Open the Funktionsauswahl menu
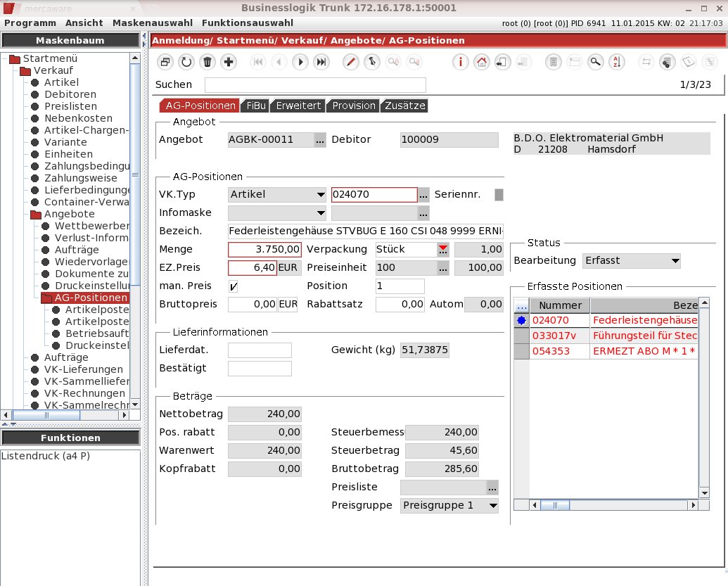728x586 pixels. pos(248,23)
